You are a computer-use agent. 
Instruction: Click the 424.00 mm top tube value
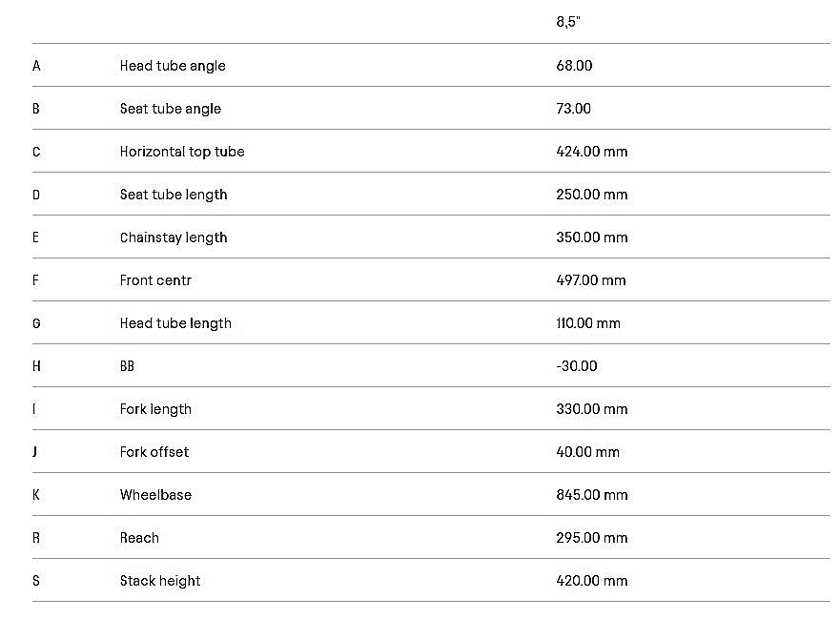[x=592, y=152]
